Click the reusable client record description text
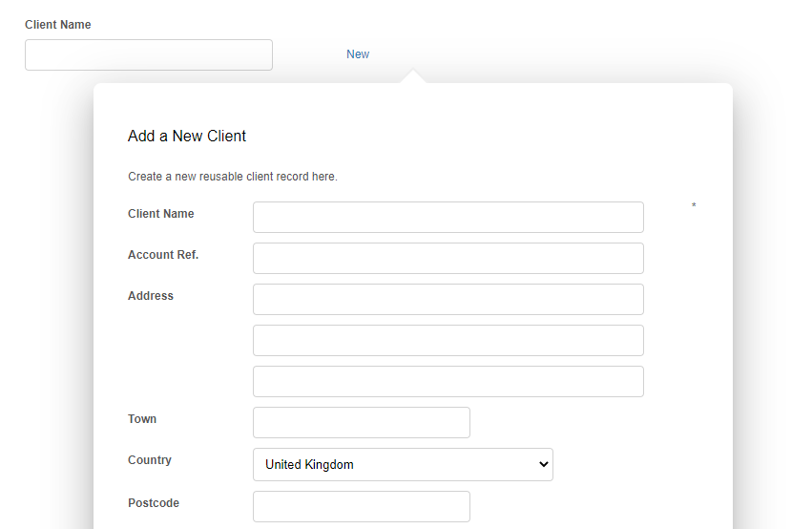Image resolution: width=812 pixels, height=529 pixels. [x=233, y=177]
